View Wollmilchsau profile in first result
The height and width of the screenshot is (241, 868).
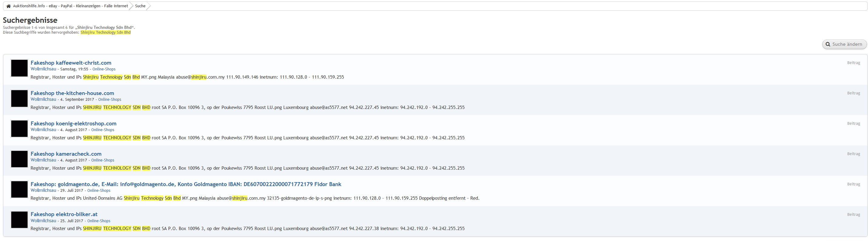coord(43,69)
